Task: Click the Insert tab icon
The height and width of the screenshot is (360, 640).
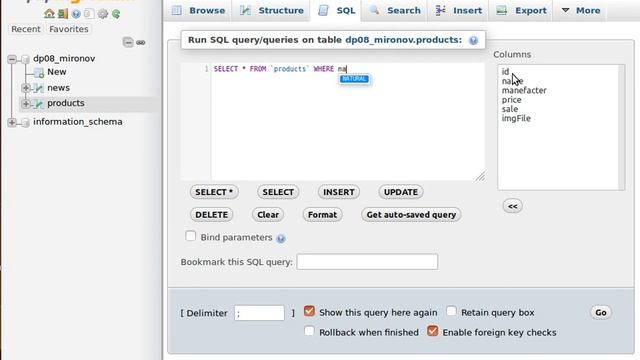Action: click(x=440, y=10)
